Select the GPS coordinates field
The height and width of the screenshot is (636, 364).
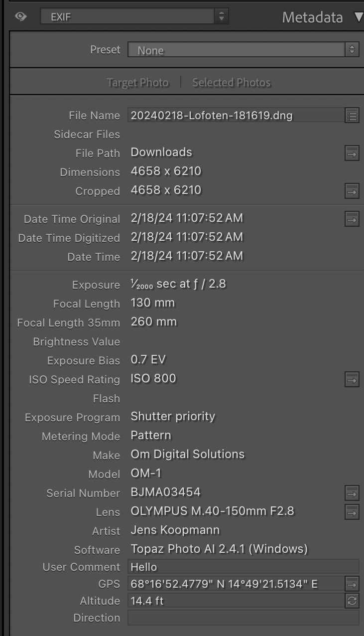(x=224, y=583)
